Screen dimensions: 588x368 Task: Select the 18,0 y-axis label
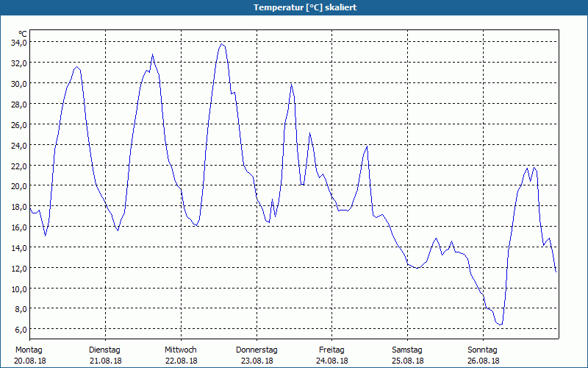coord(19,207)
